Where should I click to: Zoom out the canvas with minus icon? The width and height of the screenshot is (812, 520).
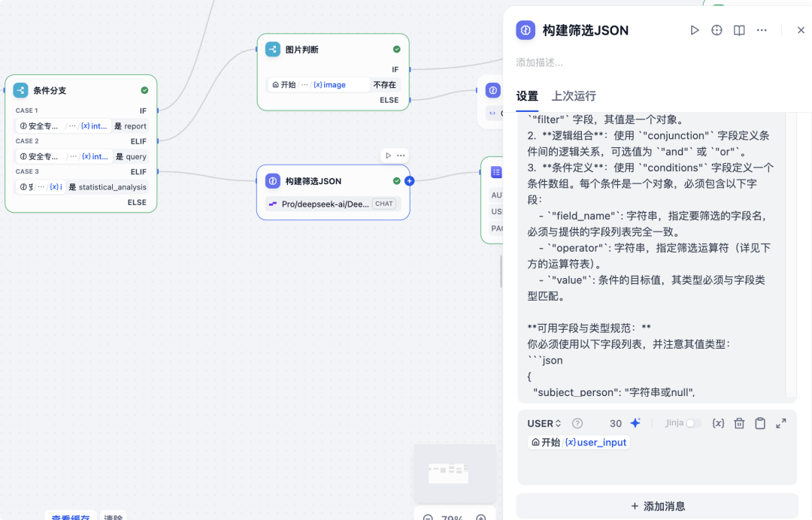pos(428,517)
